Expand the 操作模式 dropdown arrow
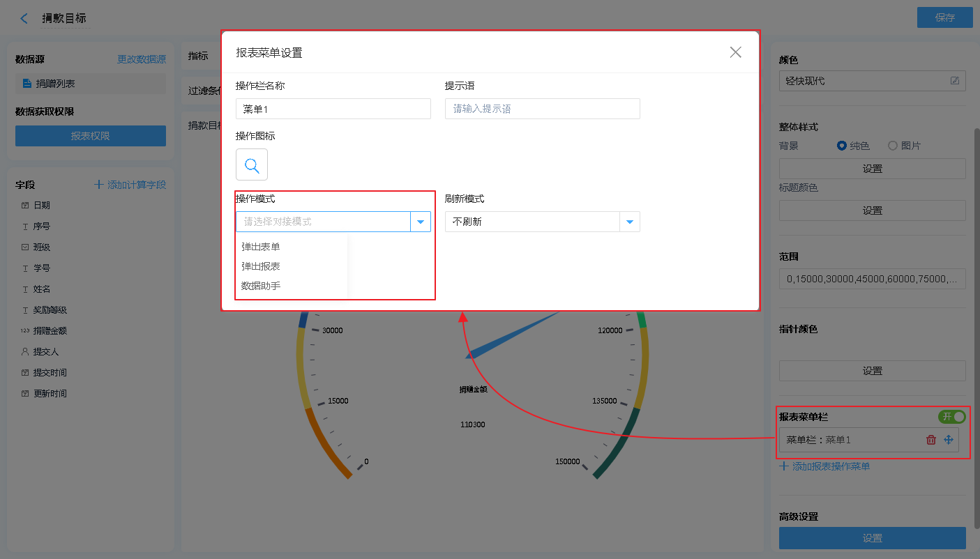Viewport: 980px width, 559px height. 421,222
